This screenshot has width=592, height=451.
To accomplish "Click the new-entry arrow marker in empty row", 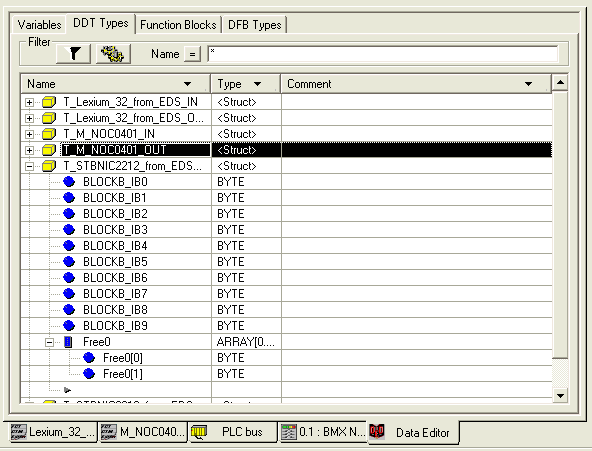I will point(68,390).
